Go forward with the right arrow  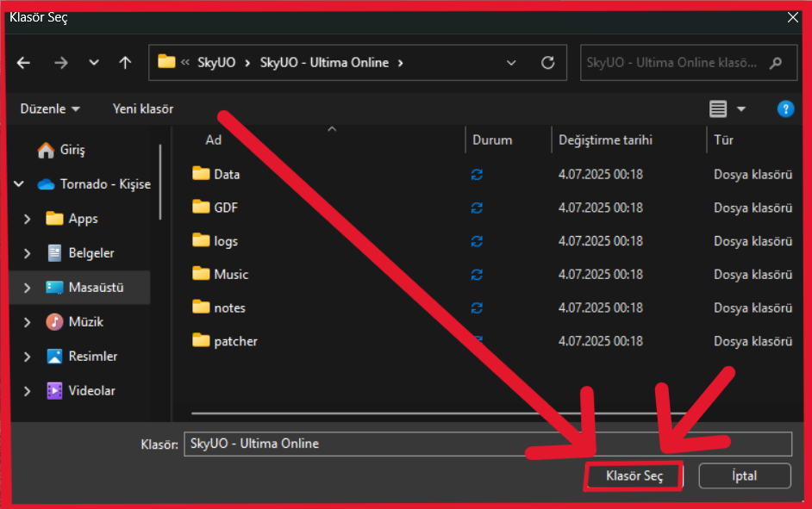pyautogui.click(x=61, y=63)
